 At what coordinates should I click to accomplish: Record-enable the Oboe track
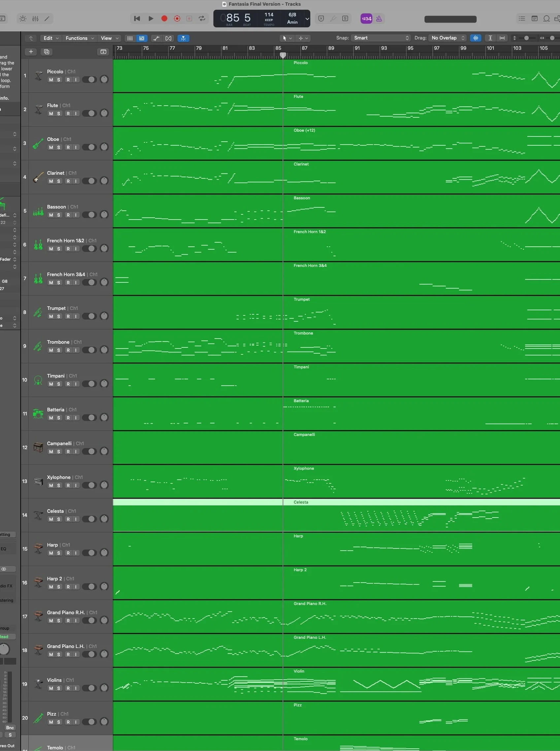pos(68,147)
